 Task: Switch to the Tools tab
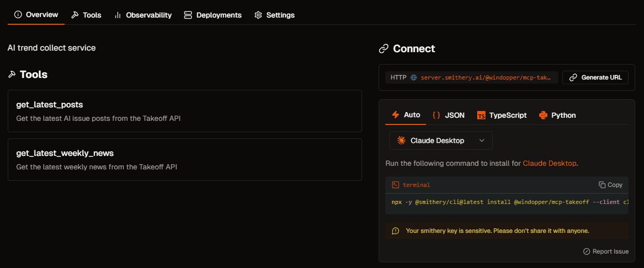(x=86, y=15)
